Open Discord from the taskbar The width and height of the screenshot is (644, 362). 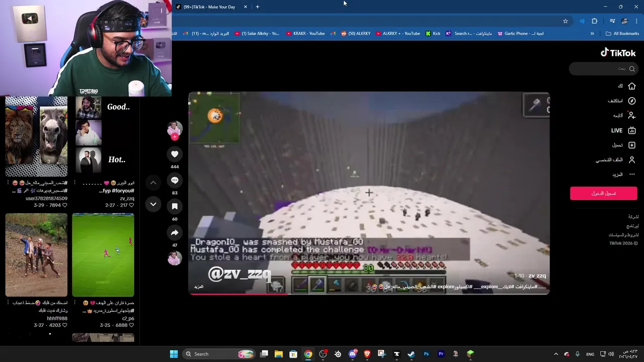click(353, 354)
